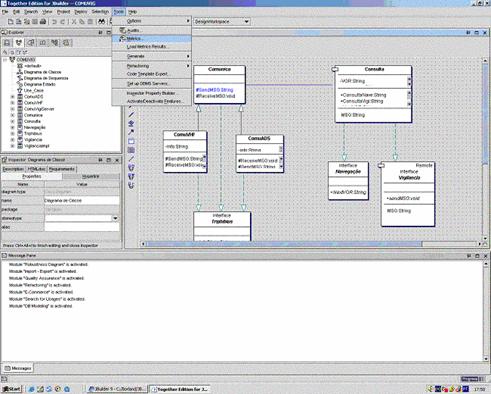This screenshot has height=394, width=491.
Task: Click the binoculars search icon in toolbar
Action: coord(102,22)
